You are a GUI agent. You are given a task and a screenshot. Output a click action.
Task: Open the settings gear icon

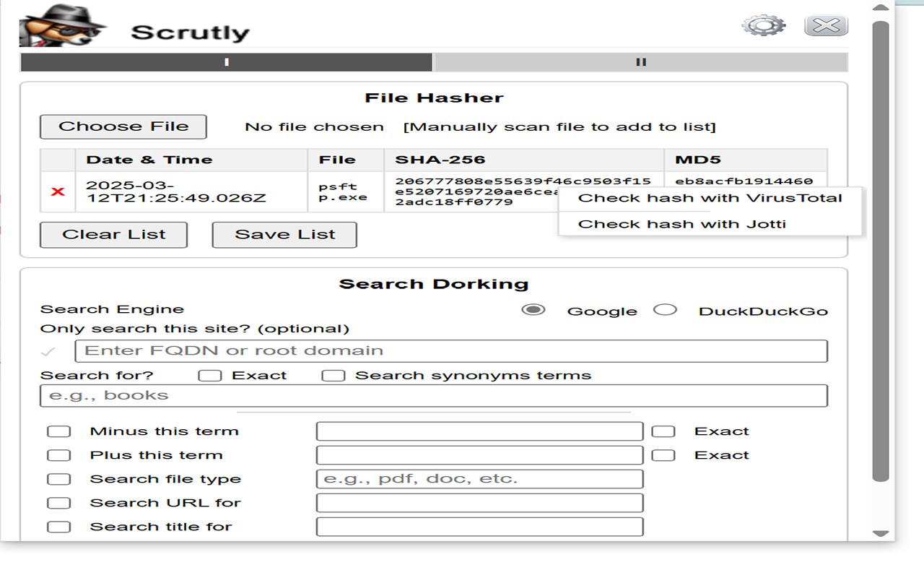point(763,26)
